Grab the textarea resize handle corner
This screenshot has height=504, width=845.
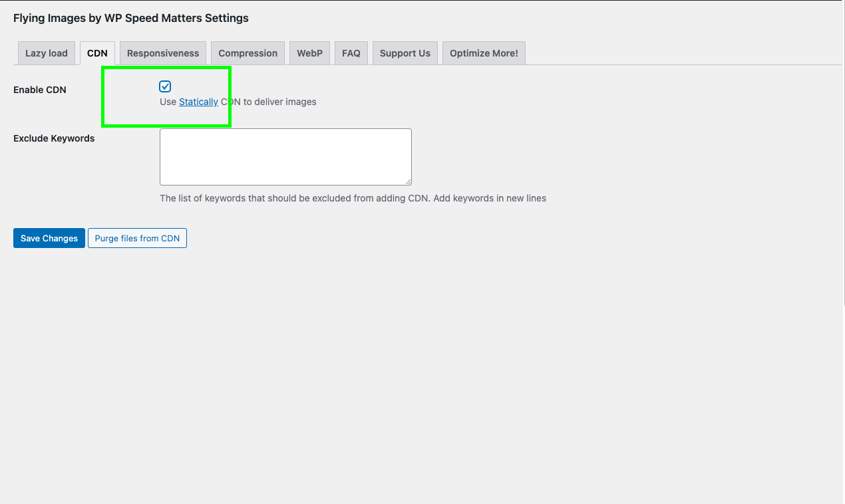point(407,181)
